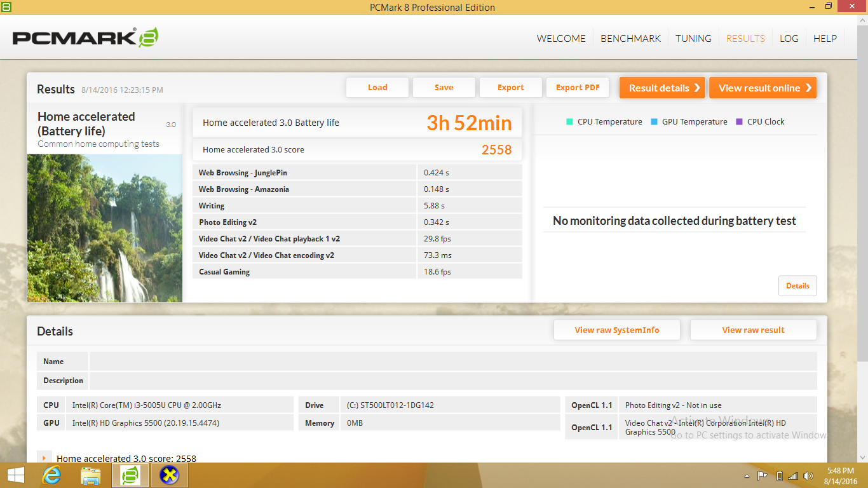868x488 pixels.
Task: Open the Help tab
Action: [825, 38]
